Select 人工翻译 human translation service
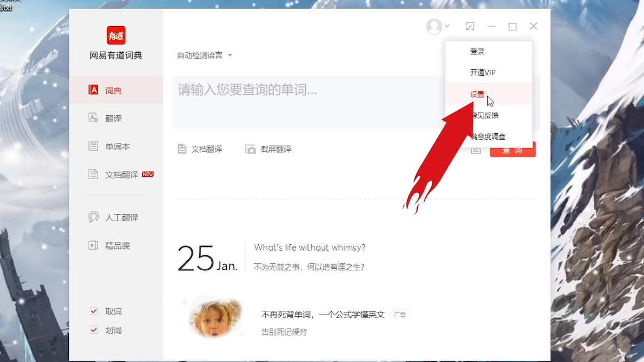The height and width of the screenshot is (362, 644). tap(113, 217)
